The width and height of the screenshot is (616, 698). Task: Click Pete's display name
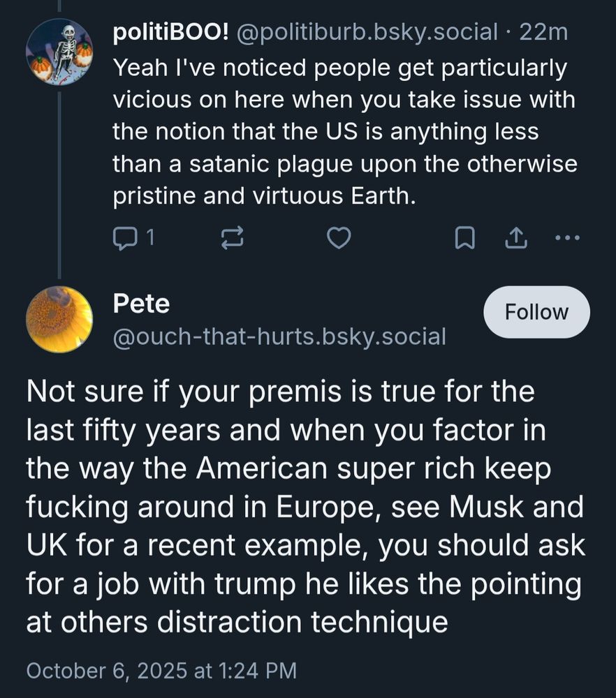(141, 303)
